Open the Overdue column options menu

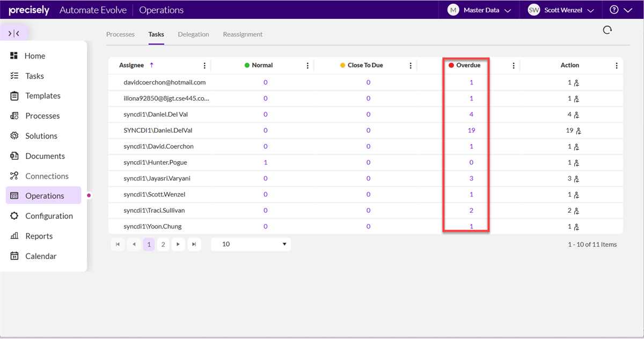(x=514, y=66)
